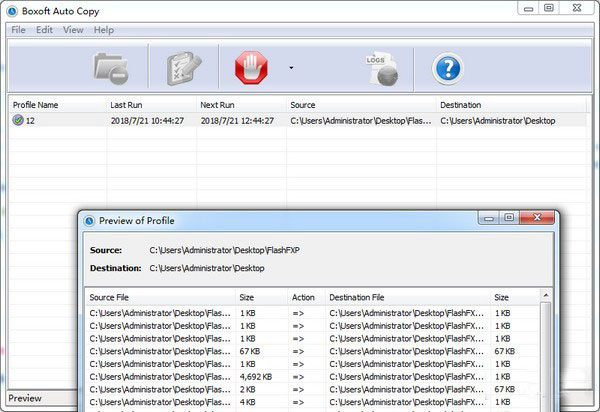The image size is (600, 412).
Task: Click the Destination path text in preview dialog
Action: pos(207,268)
